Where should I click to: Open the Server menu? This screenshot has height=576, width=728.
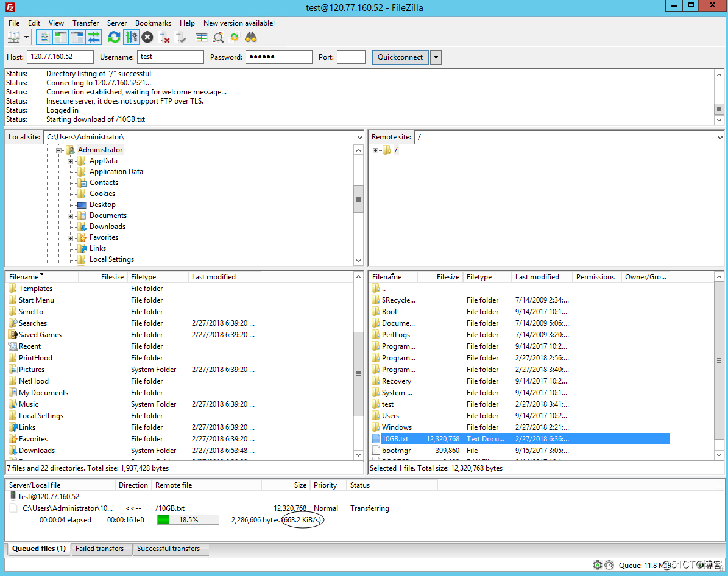pos(116,23)
